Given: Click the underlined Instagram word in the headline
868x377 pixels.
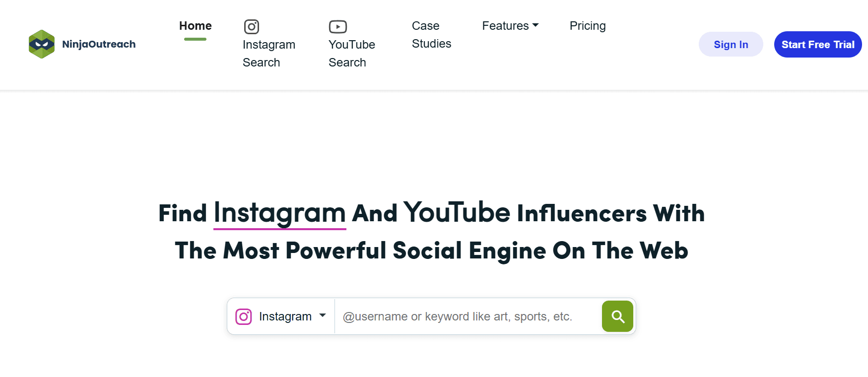Looking at the screenshot, I should pos(279,214).
